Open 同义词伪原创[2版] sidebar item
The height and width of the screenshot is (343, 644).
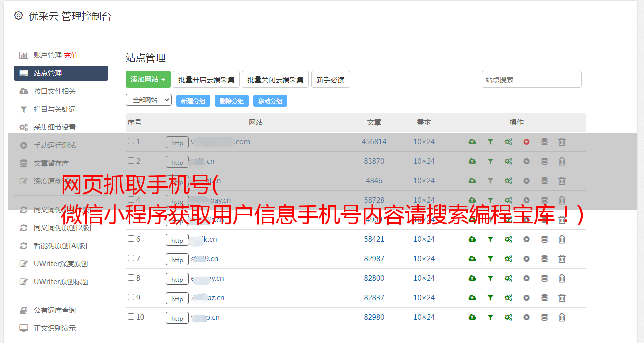coord(62,228)
